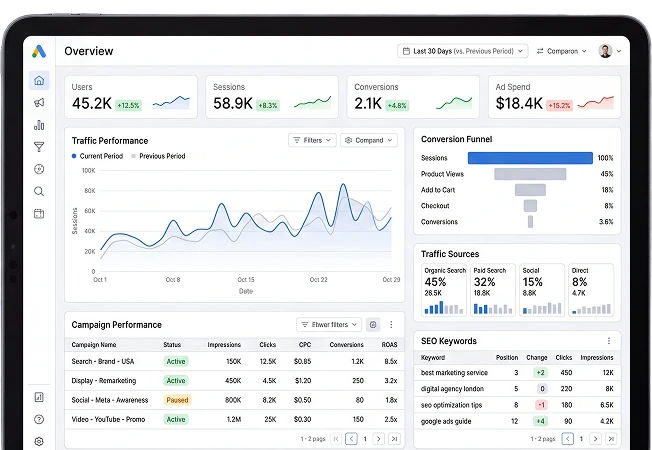Click the Product Views funnel bar
Image resolution: width=652 pixels, height=450 pixels.
pyautogui.click(x=530, y=174)
